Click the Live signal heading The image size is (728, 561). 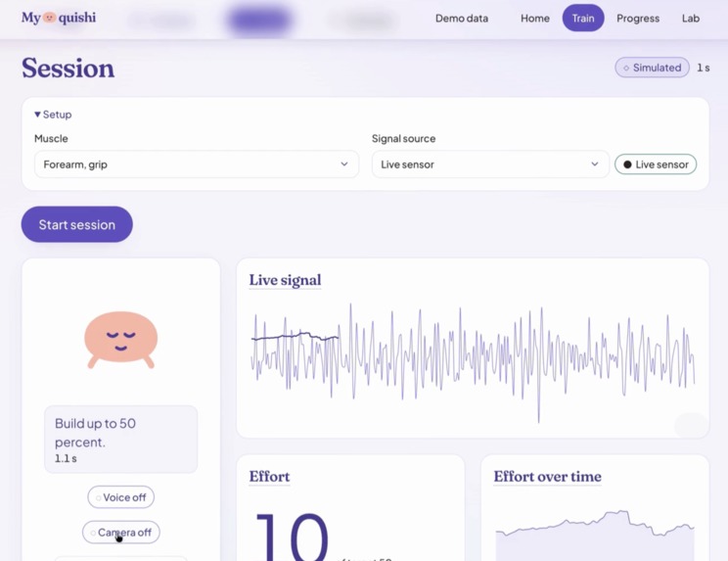(x=285, y=280)
